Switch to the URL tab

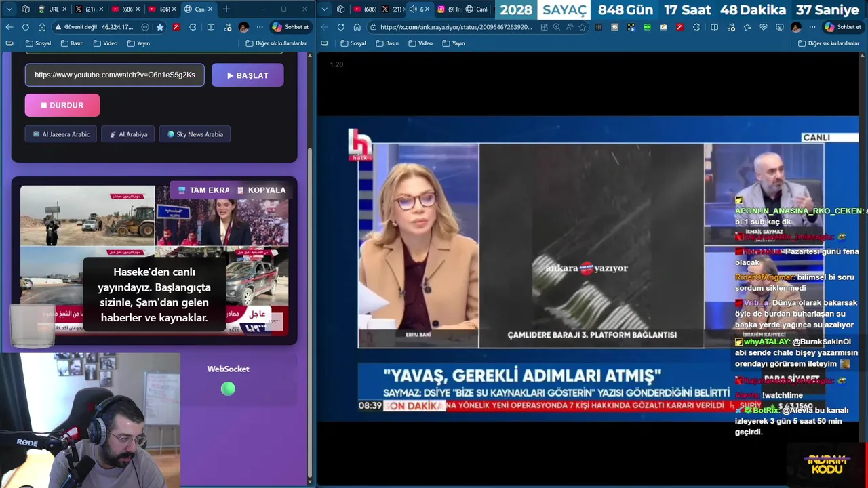tap(52, 9)
